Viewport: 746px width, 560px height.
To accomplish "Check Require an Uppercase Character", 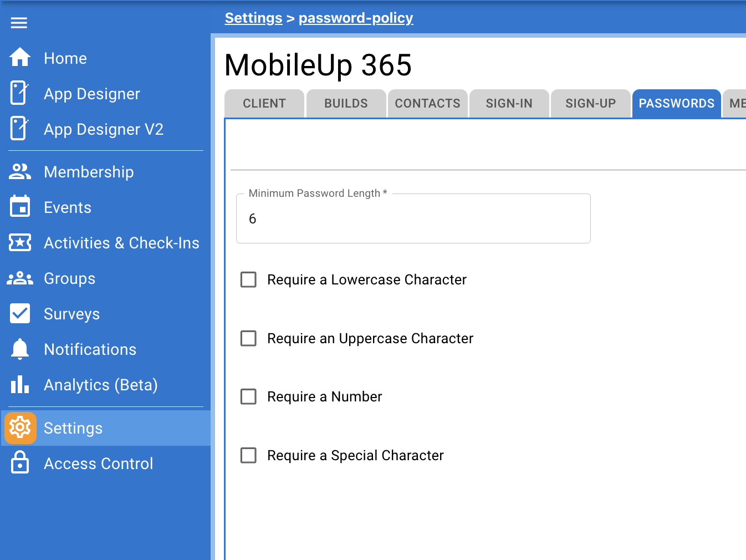I will tap(248, 338).
